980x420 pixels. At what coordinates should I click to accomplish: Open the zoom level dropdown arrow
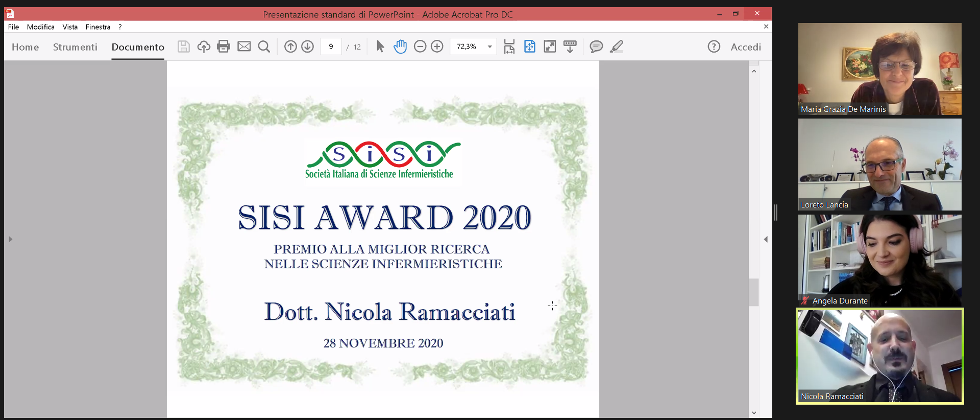490,46
